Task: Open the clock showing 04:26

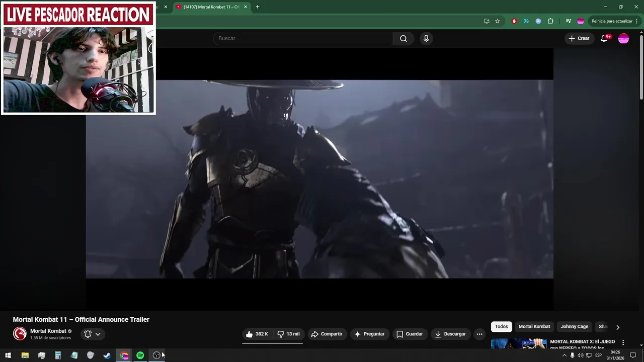Action: [x=615, y=355]
